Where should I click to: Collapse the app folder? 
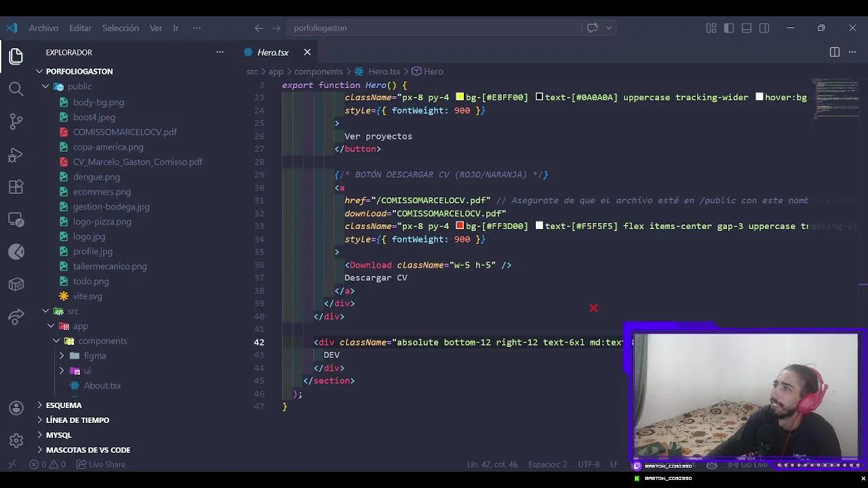point(51,326)
